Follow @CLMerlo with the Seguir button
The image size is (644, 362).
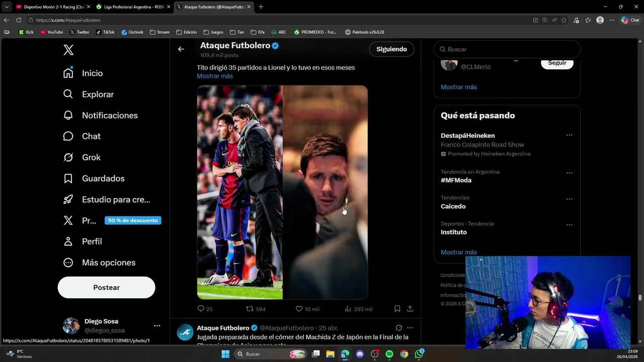coord(557,63)
